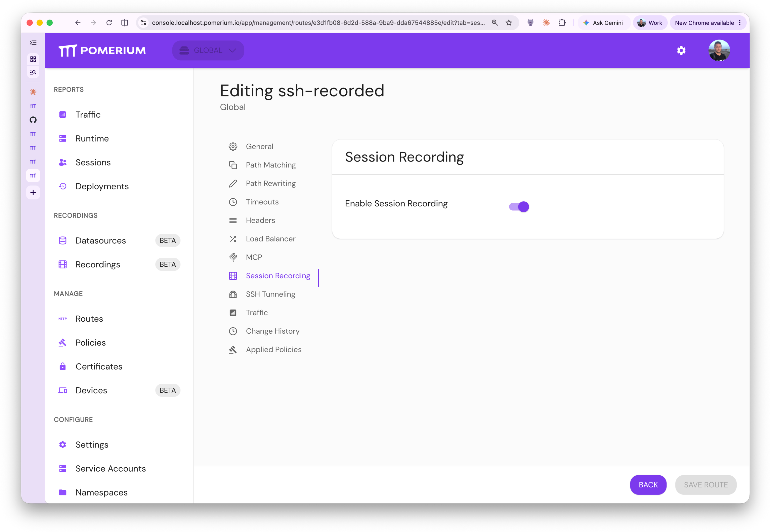
Task: Click the BACK button
Action: tap(648, 485)
